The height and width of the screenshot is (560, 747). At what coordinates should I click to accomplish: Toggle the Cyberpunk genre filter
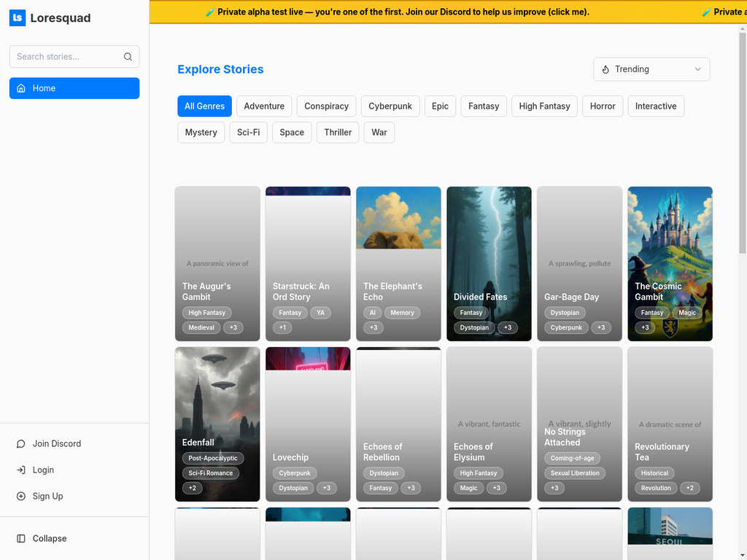390,106
